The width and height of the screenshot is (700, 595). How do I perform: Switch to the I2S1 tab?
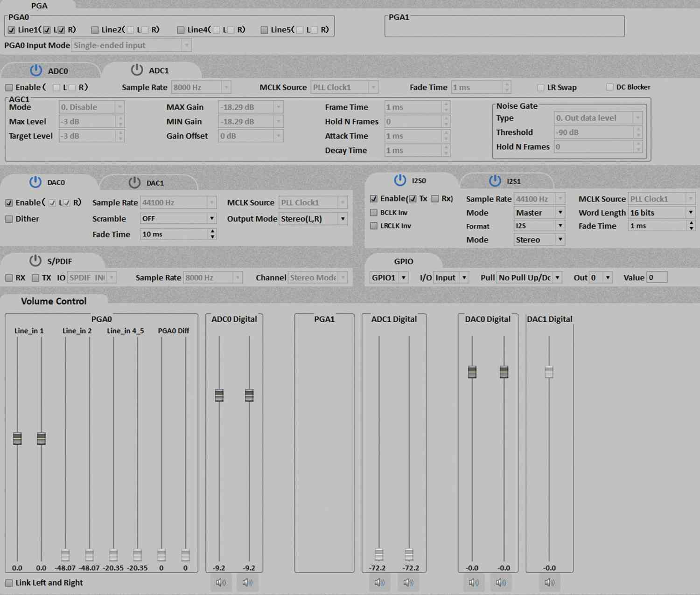[507, 181]
